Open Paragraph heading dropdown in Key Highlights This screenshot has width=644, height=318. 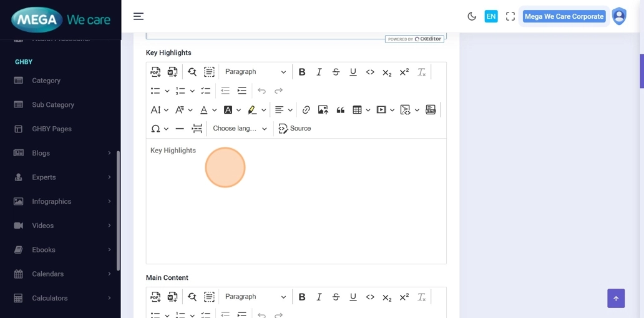255,72
